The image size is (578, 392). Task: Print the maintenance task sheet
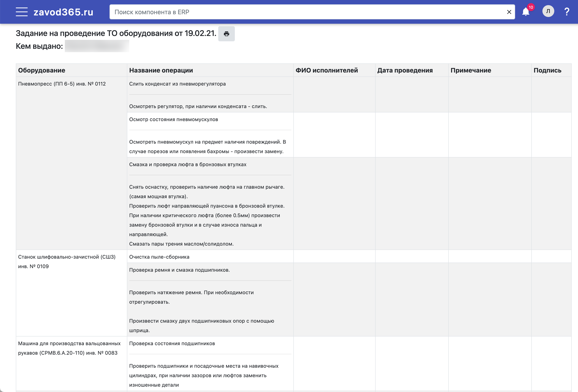tap(226, 34)
